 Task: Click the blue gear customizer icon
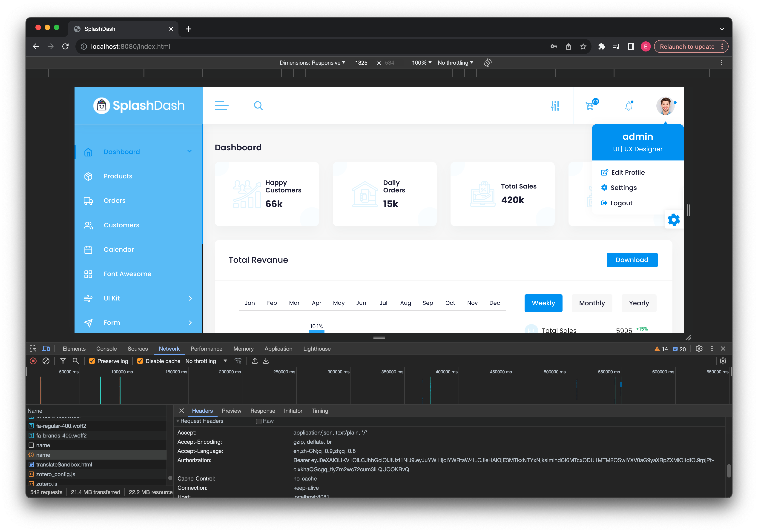674,220
